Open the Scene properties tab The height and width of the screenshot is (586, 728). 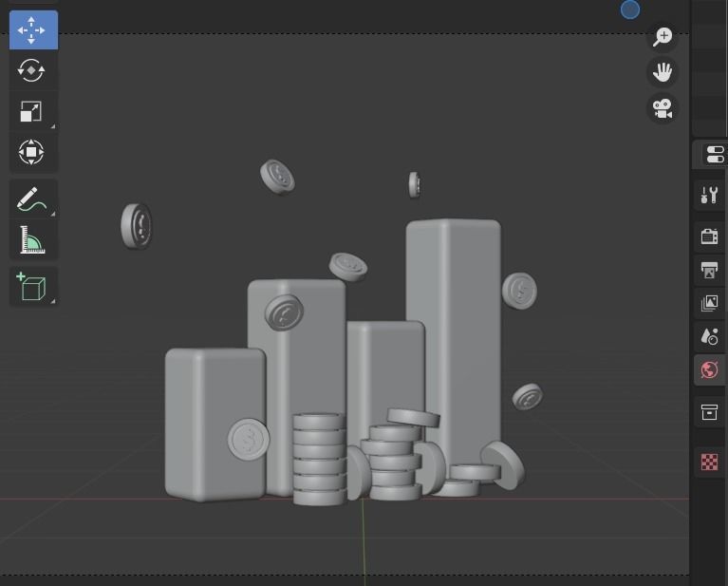coord(709,337)
